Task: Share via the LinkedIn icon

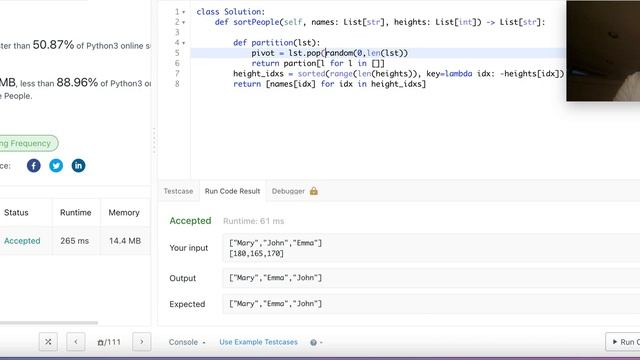Action: tap(78, 165)
